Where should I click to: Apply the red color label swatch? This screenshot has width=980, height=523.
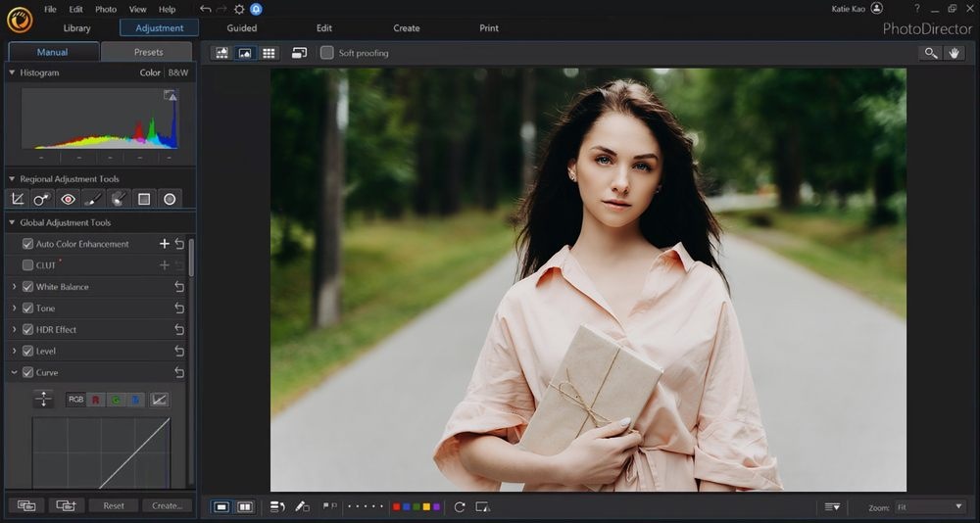pos(396,506)
